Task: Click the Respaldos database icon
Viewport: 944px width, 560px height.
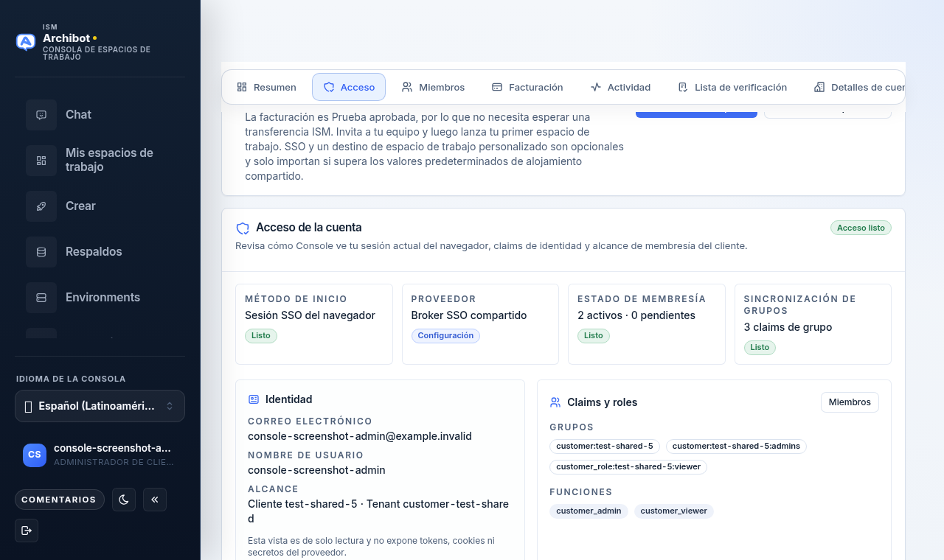Action: pos(41,252)
